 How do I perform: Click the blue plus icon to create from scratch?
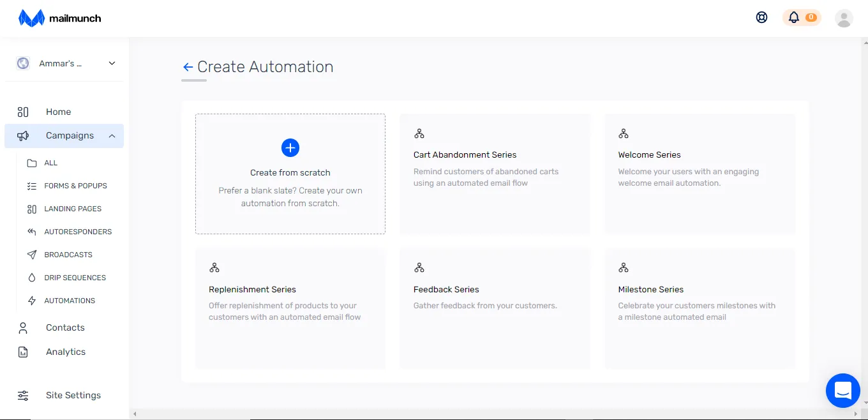[290, 148]
